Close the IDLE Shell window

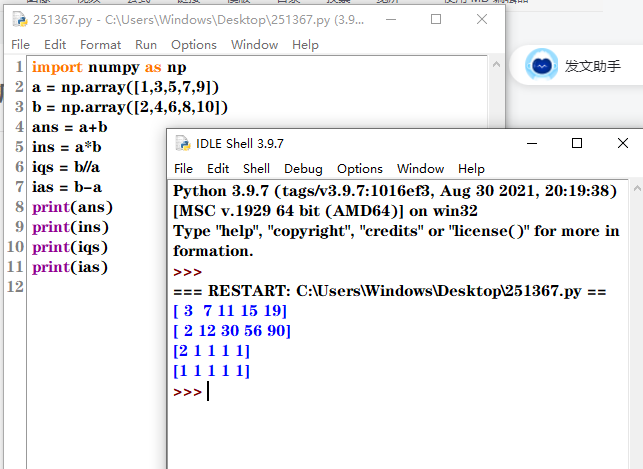(623, 143)
